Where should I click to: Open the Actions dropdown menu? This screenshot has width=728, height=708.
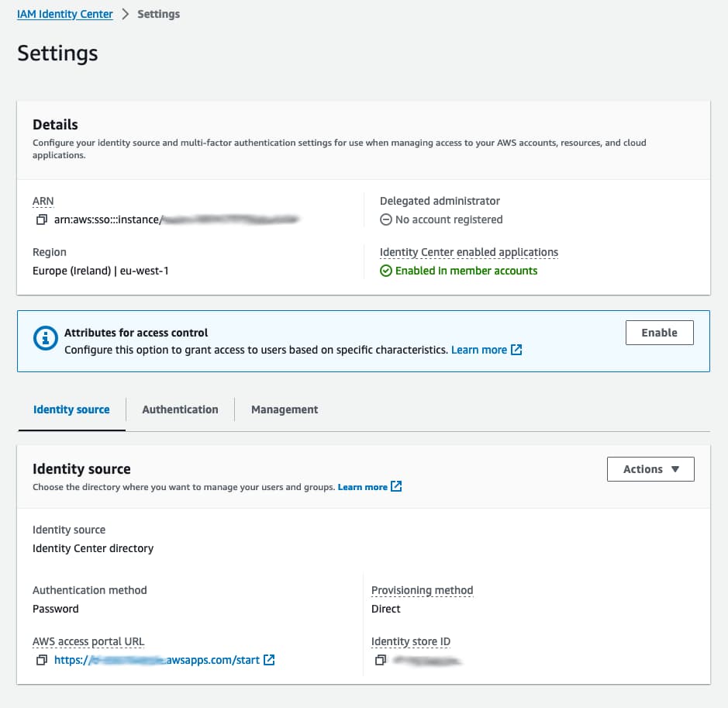650,468
